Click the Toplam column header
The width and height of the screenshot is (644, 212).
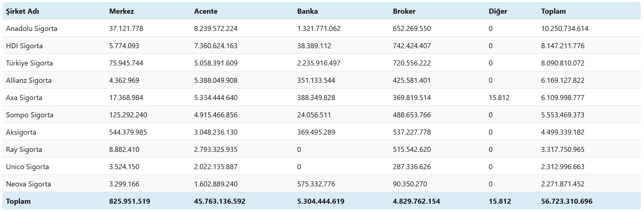[553, 11]
